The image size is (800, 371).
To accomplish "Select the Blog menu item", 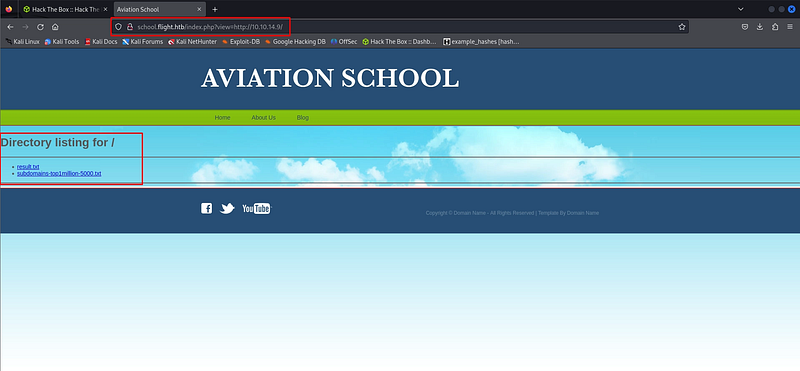I will [x=303, y=117].
